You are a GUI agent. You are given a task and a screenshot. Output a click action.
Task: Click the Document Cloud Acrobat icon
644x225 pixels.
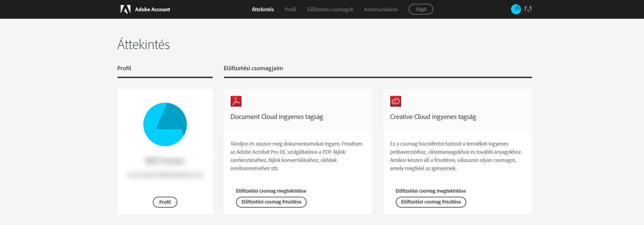[x=236, y=101]
